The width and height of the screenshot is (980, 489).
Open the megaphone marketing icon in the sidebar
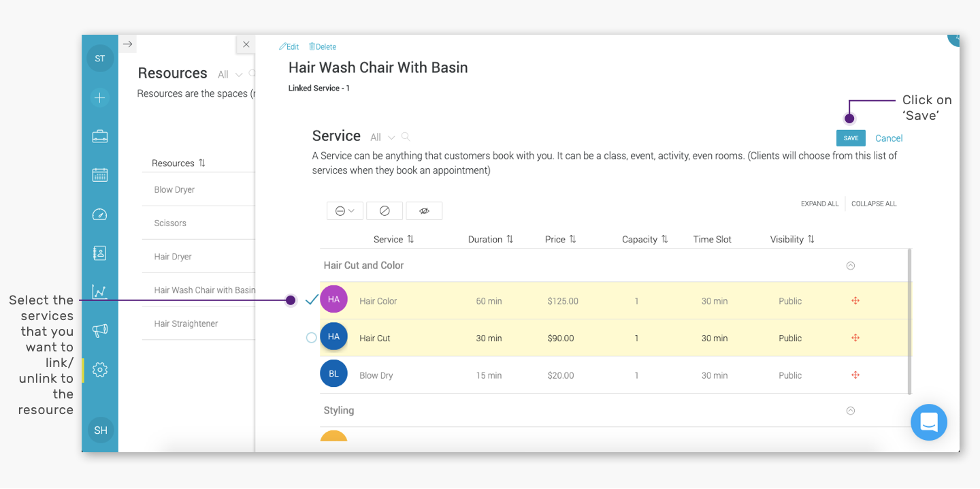[100, 331]
